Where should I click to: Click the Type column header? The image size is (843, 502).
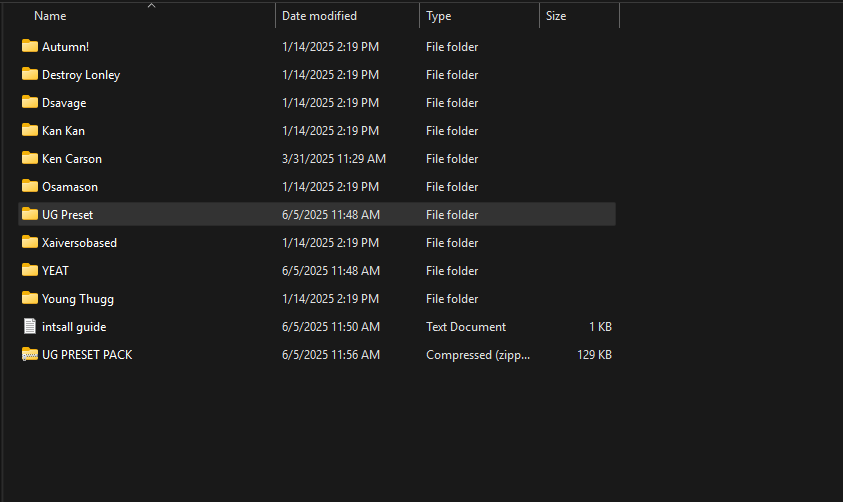coord(439,16)
